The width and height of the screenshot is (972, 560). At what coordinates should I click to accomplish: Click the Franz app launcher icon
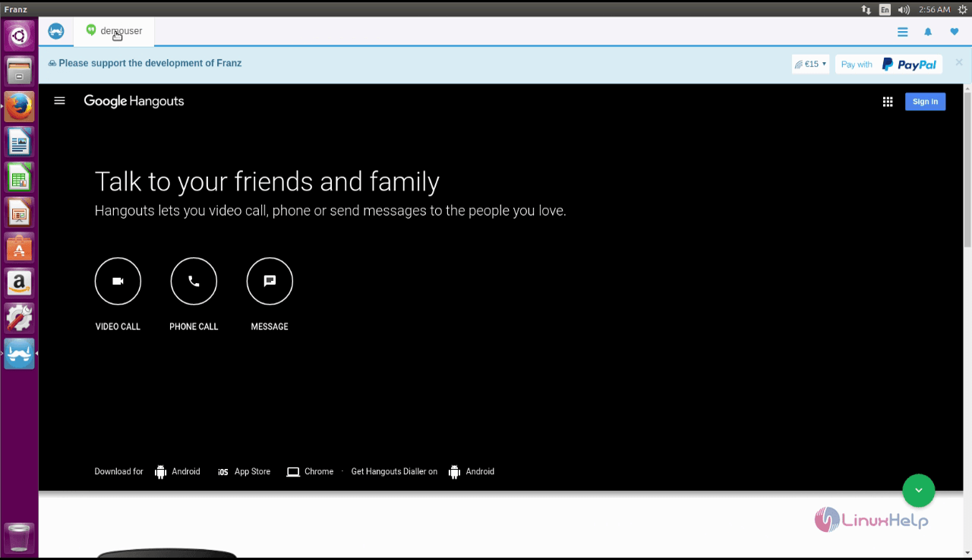click(x=19, y=354)
